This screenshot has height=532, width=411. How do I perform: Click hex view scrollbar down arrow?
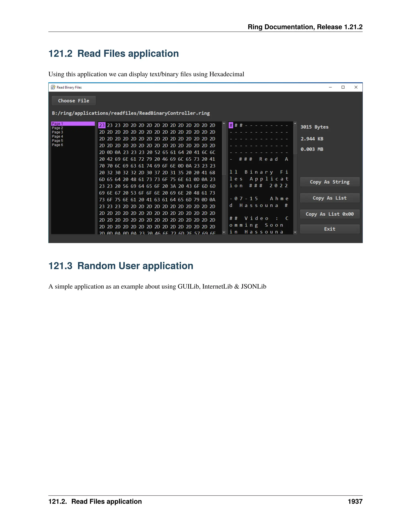224,232
